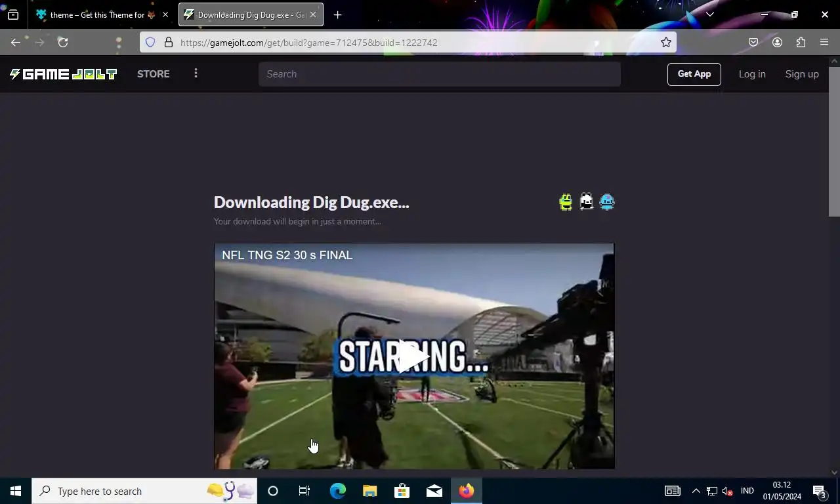
Task: Open the Game Jolt logo homepage
Action: (64, 74)
